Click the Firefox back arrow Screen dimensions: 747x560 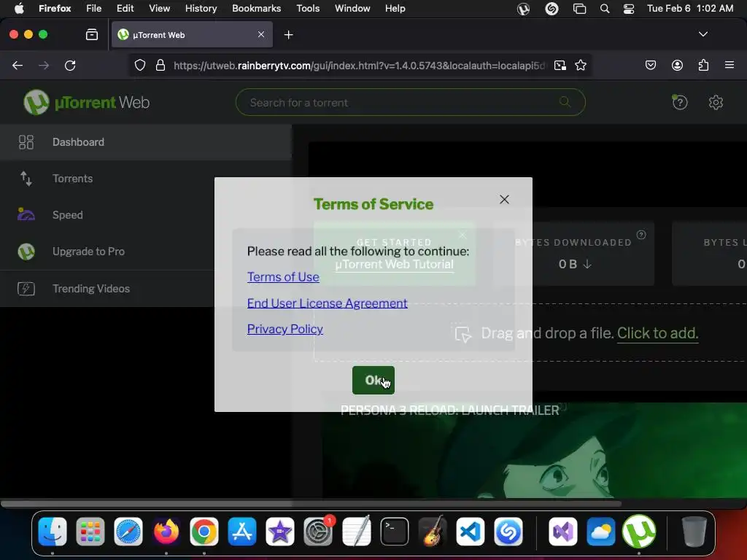coord(18,65)
